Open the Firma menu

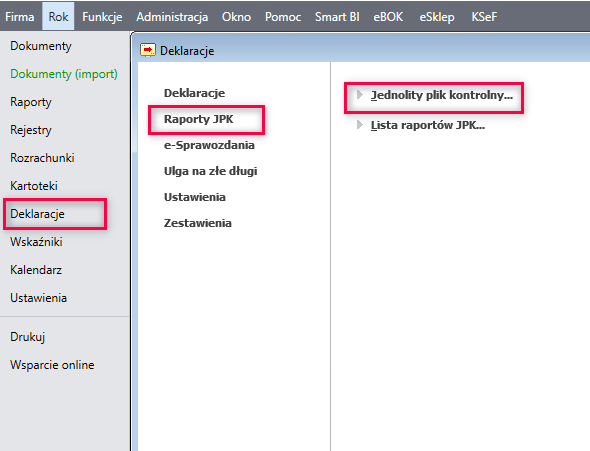click(20, 17)
